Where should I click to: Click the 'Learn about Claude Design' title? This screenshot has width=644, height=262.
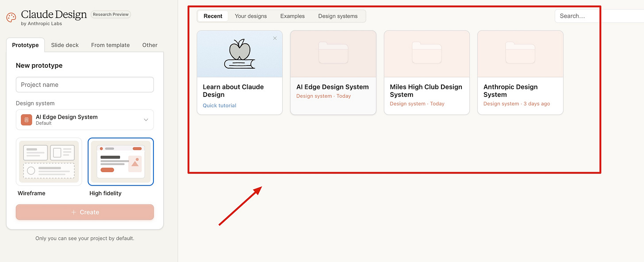click(233, 91)
